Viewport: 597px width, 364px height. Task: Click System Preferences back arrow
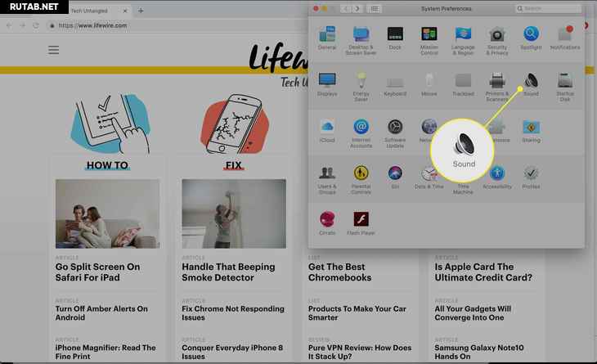tap(346, 8)
